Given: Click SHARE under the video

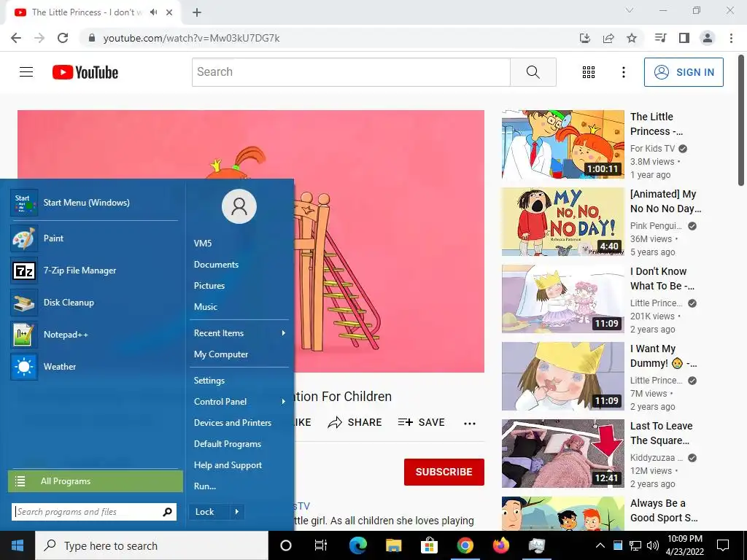Looking at the screenshot, I should [355, 422].
